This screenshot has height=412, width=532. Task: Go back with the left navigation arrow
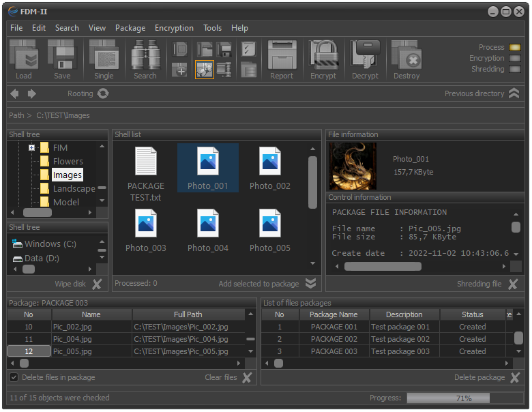pos(14,93)
